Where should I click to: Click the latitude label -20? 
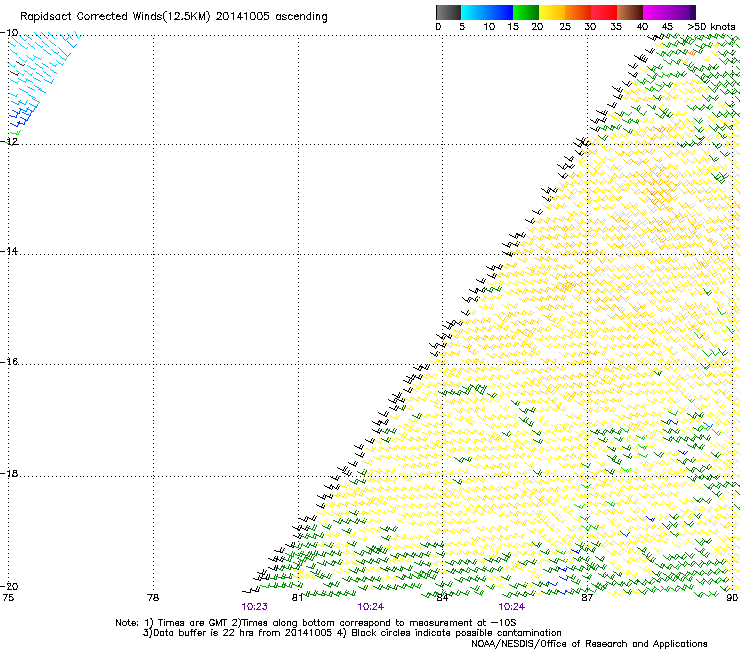tap(9, 586)
